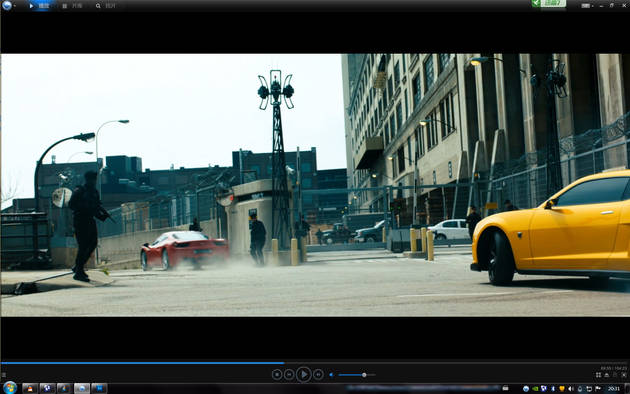Viewport: 630px width, 394px height.
Task: Click the eject/open file icon
Action: pos(607,375)
